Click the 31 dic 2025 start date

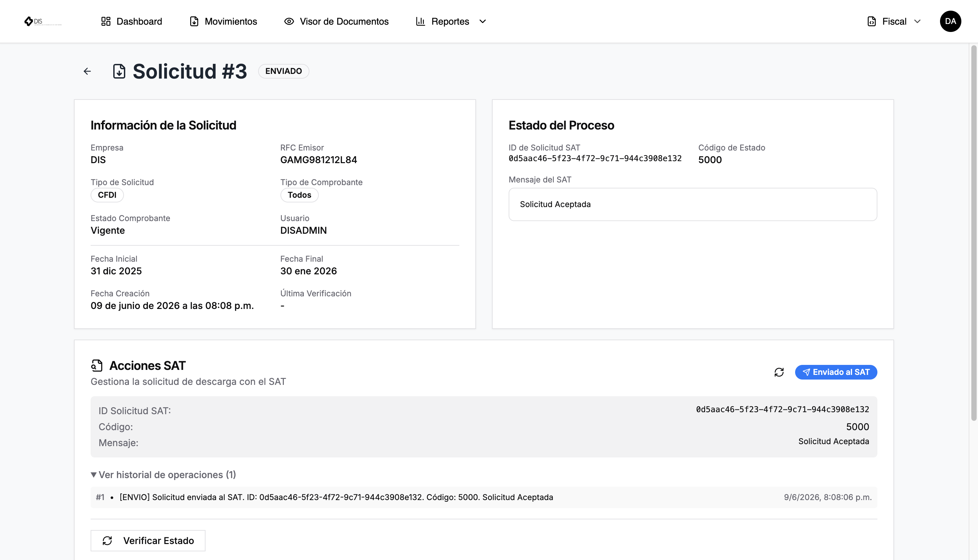pyautogui.click(x=116, y=271)
